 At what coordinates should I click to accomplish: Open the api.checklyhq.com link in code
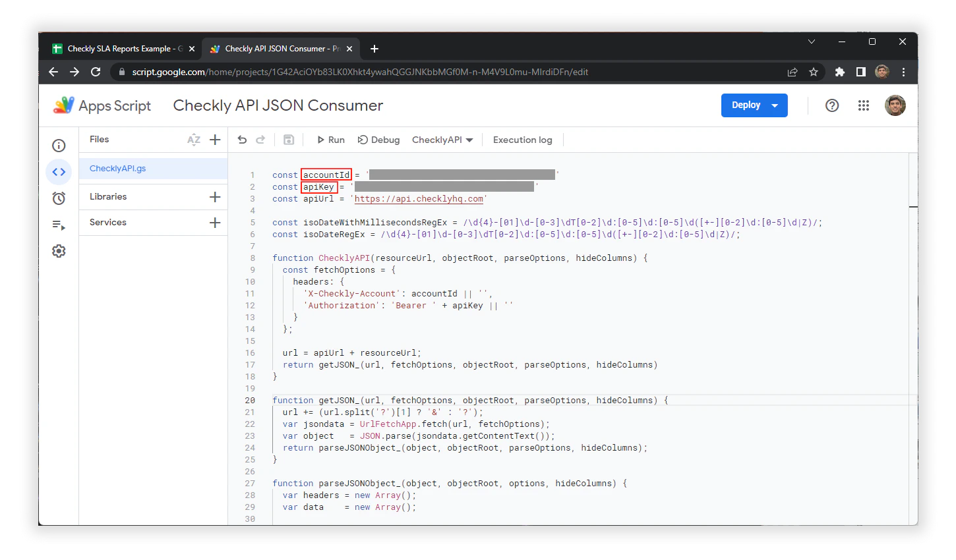(419, 198)
